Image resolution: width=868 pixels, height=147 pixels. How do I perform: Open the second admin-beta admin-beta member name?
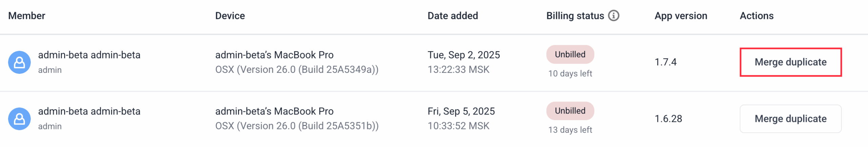point(89,111)
